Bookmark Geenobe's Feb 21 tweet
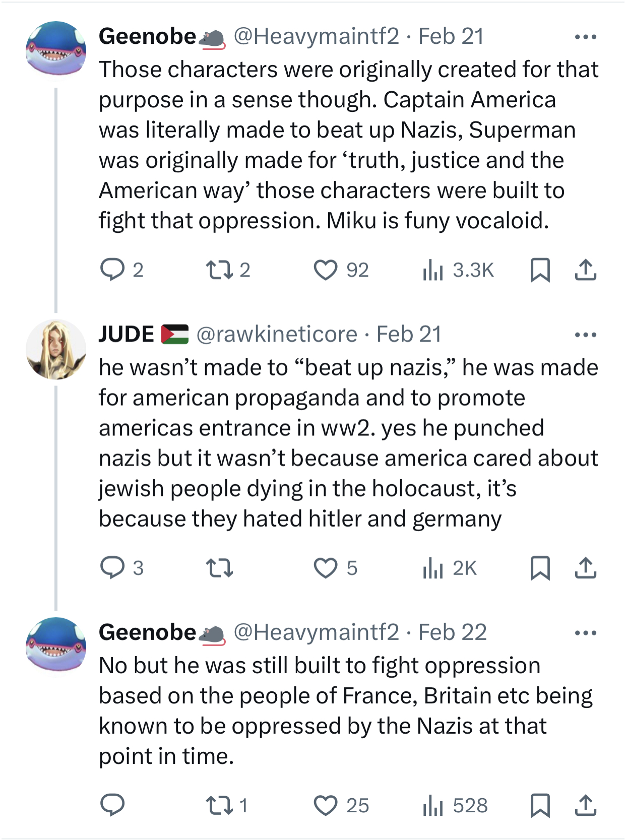The width and height of the screenshot is (626, 840). (540, 270)
